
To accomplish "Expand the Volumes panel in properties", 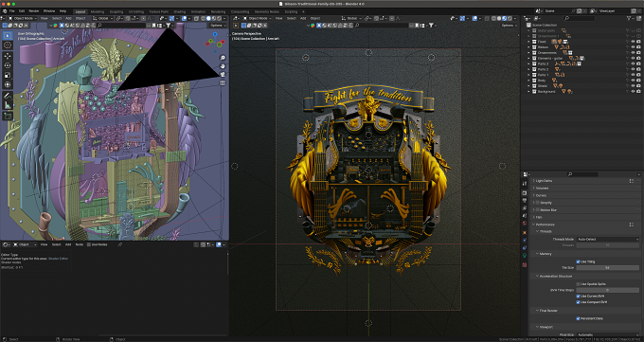I will [x=542, y=189].
